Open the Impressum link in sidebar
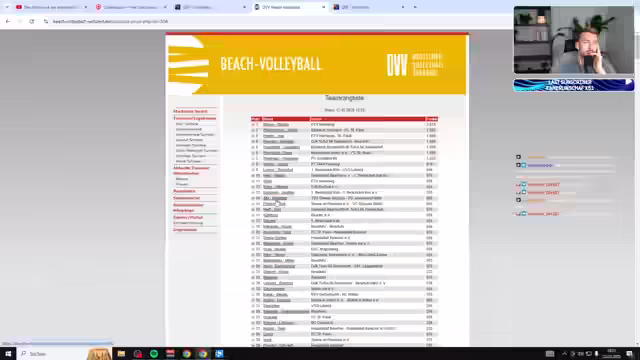 click(x=185, y=230)
